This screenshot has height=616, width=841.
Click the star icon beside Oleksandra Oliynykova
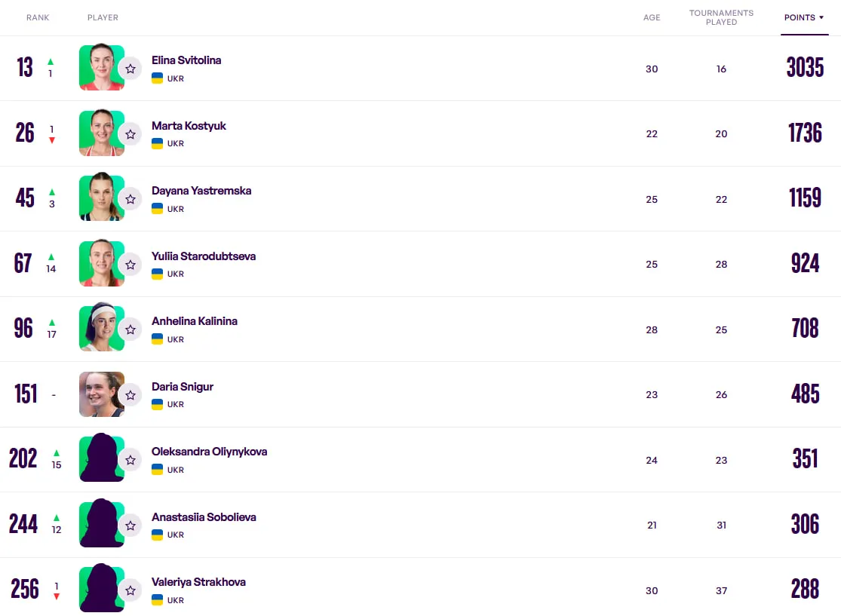[130, 460]
